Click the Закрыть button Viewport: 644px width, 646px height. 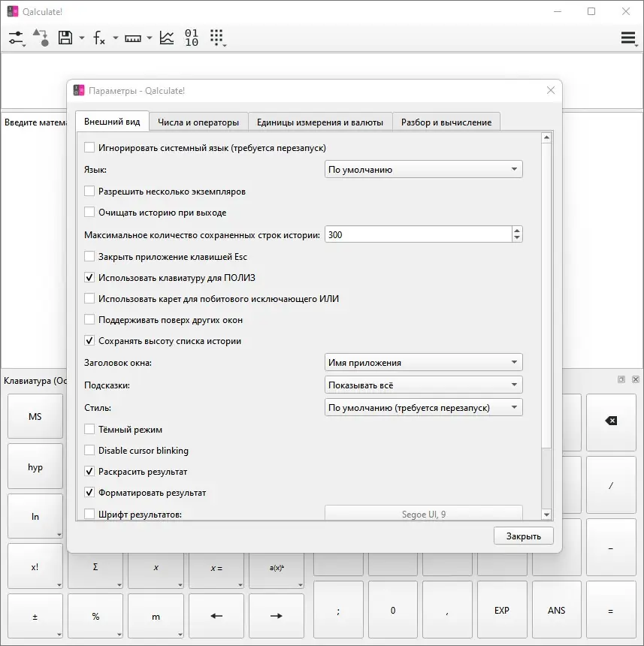coord(523,536)
